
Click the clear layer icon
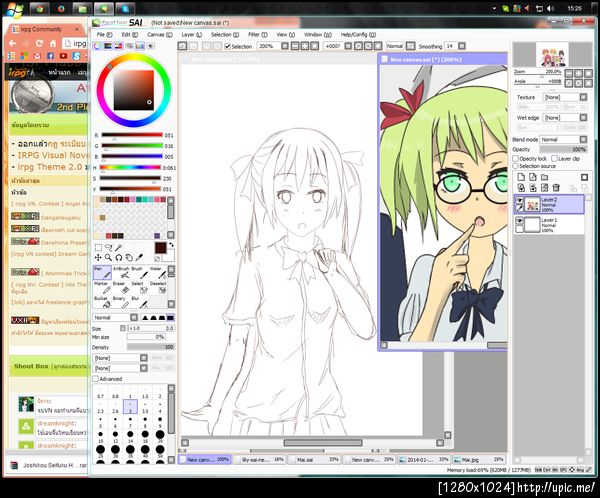545,188
